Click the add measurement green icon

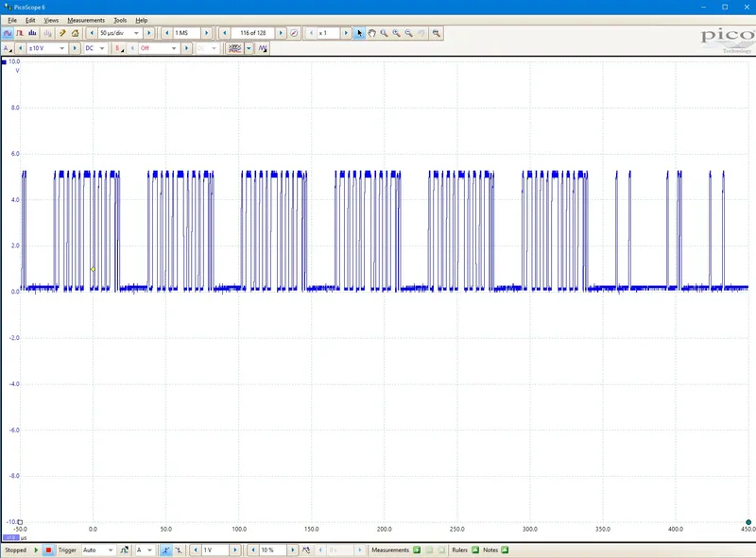point(417,550)
